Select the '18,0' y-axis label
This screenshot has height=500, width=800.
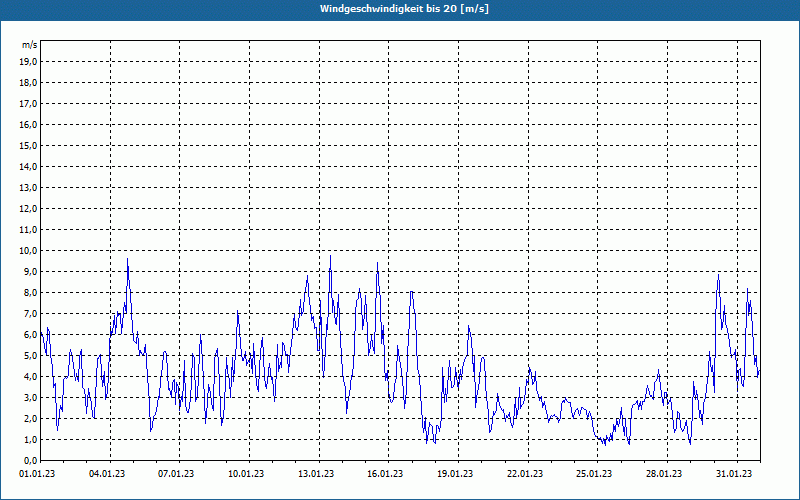click(x=28, y=83)
